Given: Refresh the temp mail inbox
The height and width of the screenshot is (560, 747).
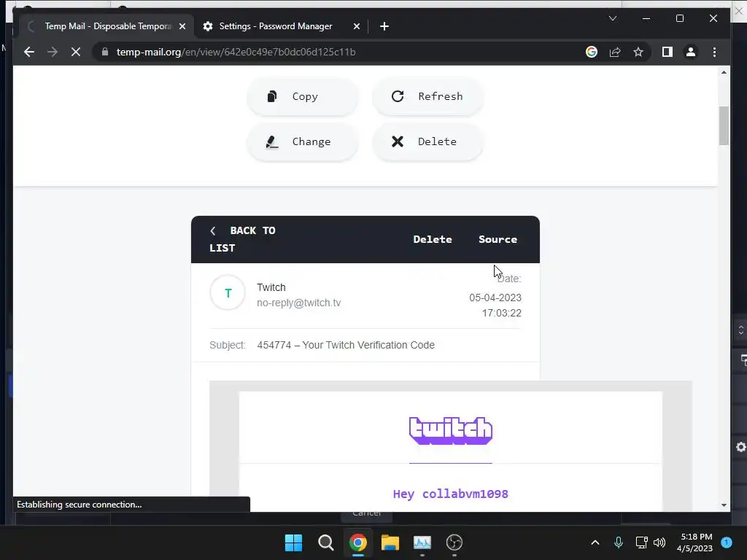Looking at the screenshot, I should pos(427,96).
